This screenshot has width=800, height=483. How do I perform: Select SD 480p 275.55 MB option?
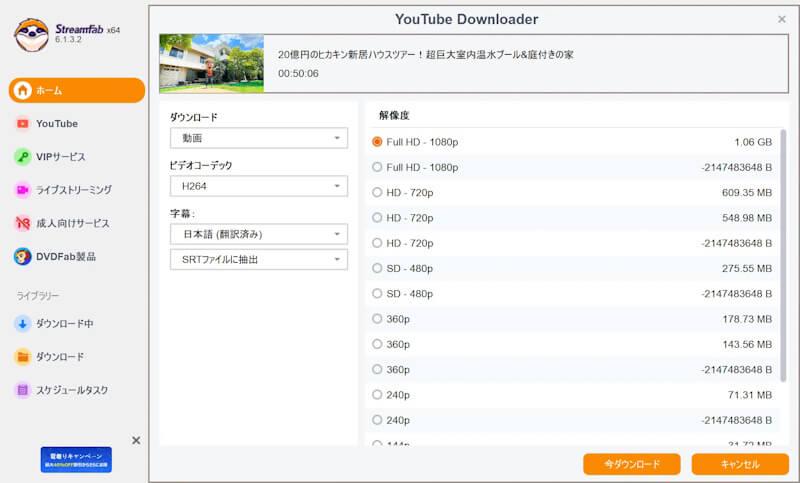(572, 268)
